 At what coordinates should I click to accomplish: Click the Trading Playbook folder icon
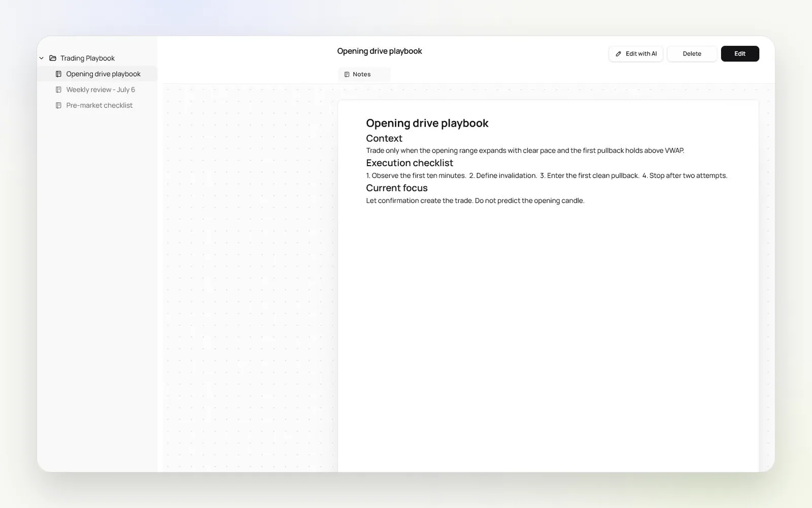click(53, 58)
